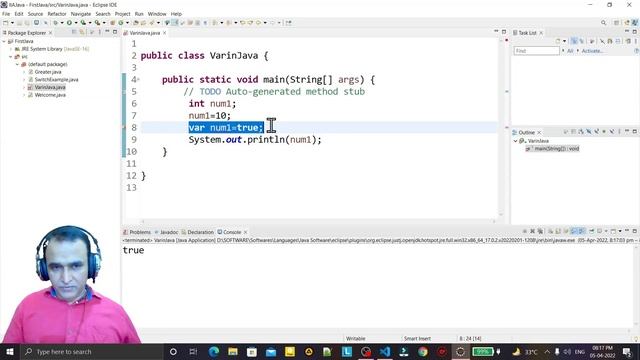Click the Open Type toolbar icon
The image size is (640, 360).
[136, 23]
